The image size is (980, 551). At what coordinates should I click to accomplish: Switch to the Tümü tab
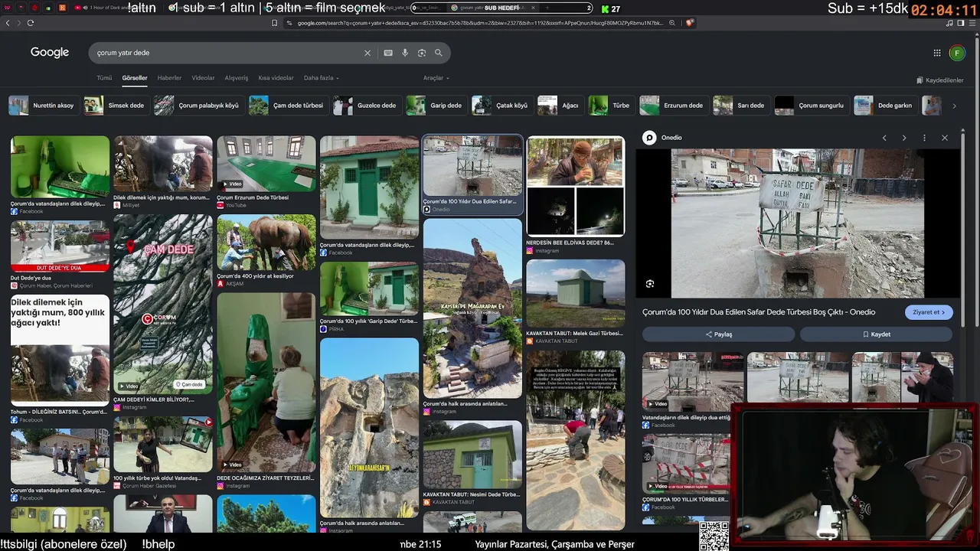[104, 78]
